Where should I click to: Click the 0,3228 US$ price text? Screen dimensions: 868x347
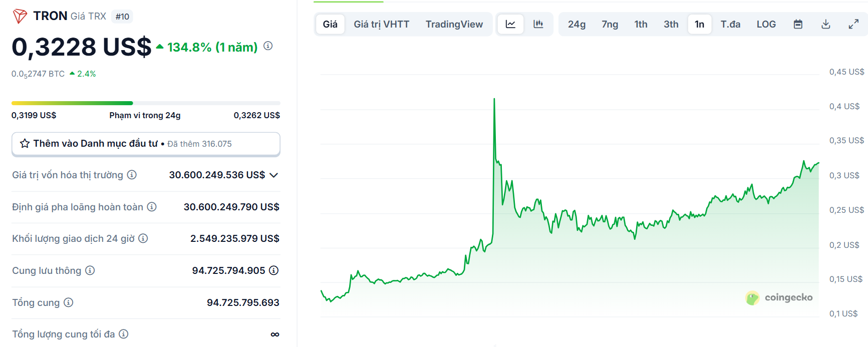[81, 47]
